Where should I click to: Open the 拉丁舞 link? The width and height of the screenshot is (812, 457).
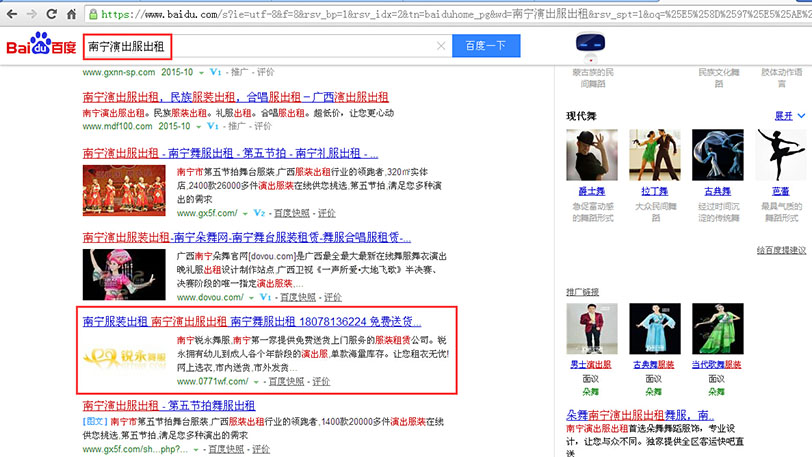655,191
